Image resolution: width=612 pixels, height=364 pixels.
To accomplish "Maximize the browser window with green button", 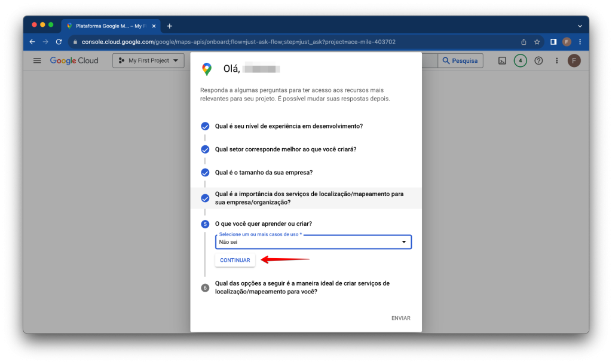I will (51, 25).
